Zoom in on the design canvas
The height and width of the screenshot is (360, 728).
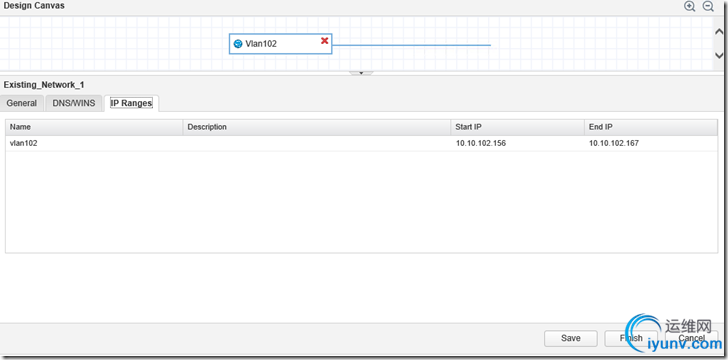pyautogui.click(x=690, y=7)
